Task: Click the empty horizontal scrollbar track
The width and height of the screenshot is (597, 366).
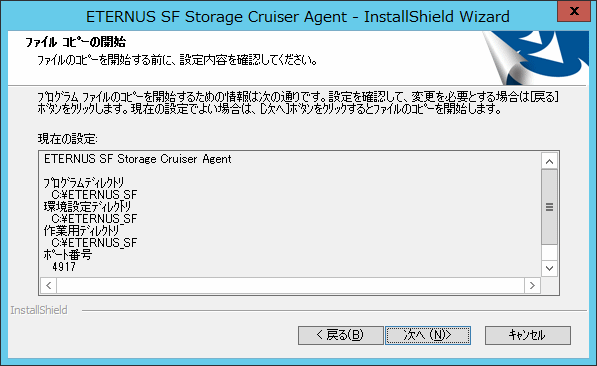Action: (291, 285)
